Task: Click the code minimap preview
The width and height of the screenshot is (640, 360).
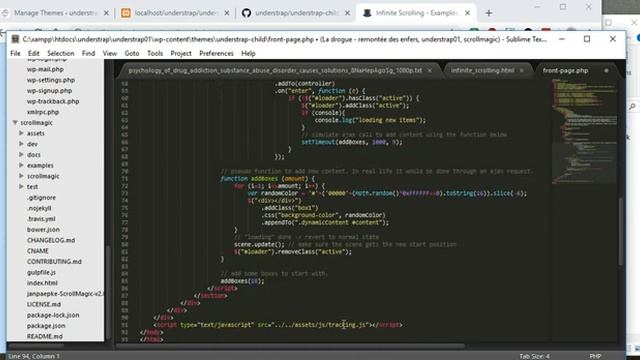Action: [584, 131]
